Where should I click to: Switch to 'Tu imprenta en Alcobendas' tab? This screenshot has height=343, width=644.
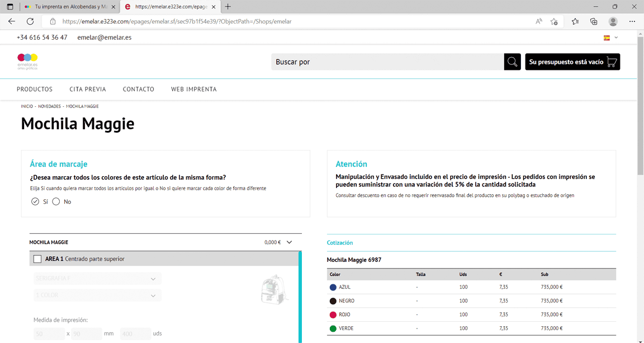coord(70,7)
